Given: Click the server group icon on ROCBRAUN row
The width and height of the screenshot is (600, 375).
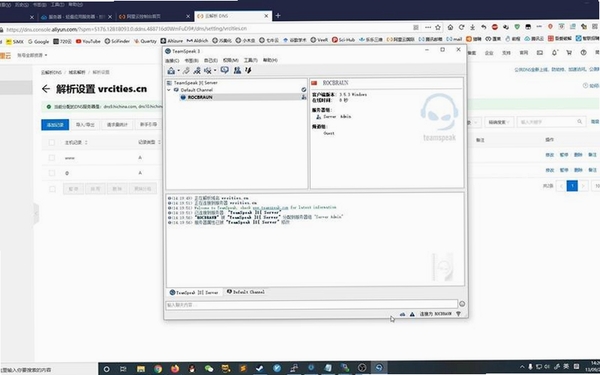Looking at the screenshot, I should (x=304, y=97).
